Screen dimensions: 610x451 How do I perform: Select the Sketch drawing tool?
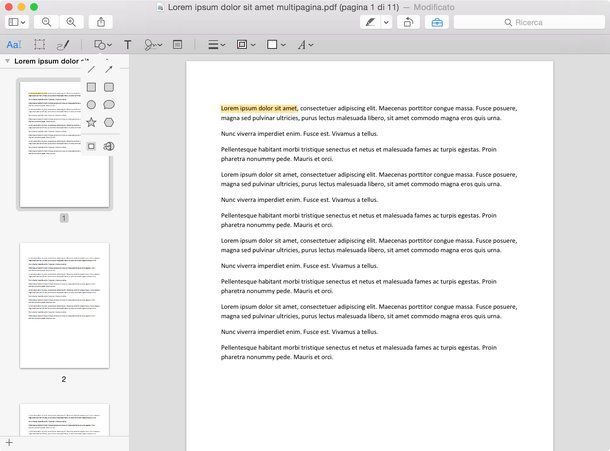click(63, 45)
